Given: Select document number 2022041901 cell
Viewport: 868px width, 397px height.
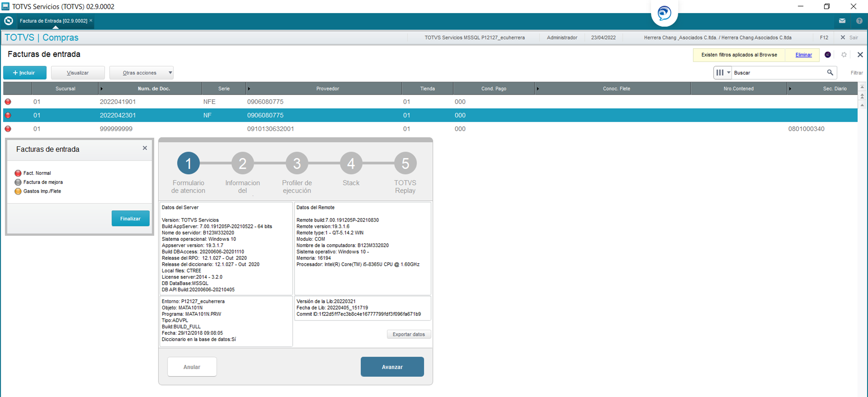Looking at the screenshot, I should coord(117,102).
